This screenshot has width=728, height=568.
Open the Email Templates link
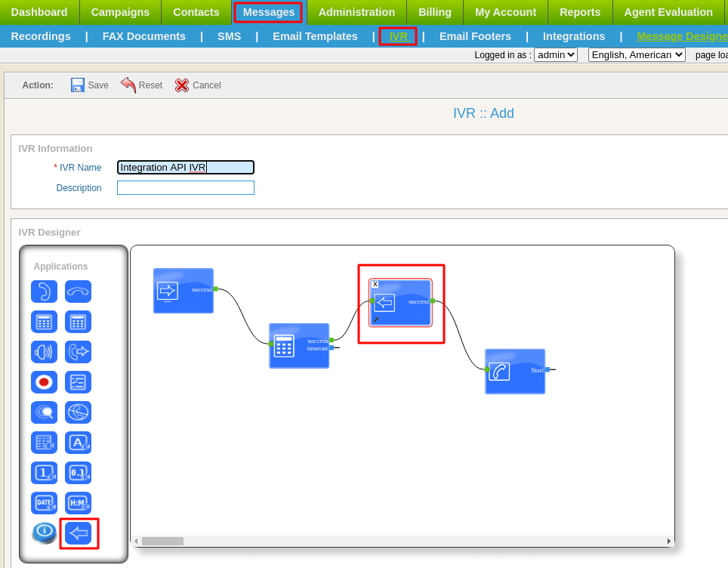point(315,36)
